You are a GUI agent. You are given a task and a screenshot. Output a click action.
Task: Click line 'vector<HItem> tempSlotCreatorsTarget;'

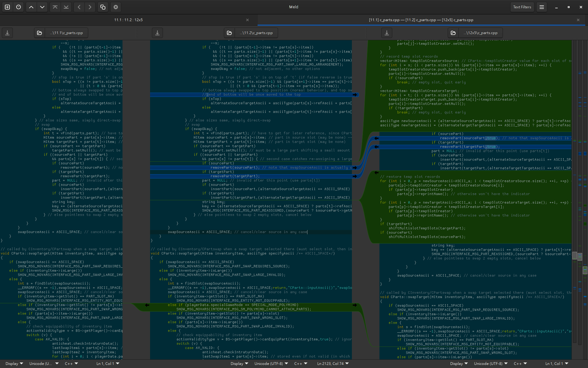click(x=420, y=91)
